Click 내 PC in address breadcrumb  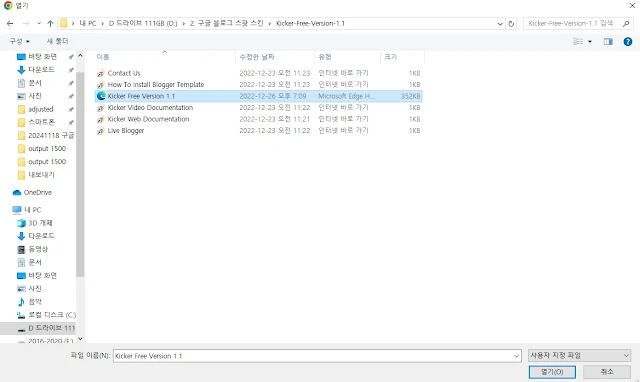point(88,24)
